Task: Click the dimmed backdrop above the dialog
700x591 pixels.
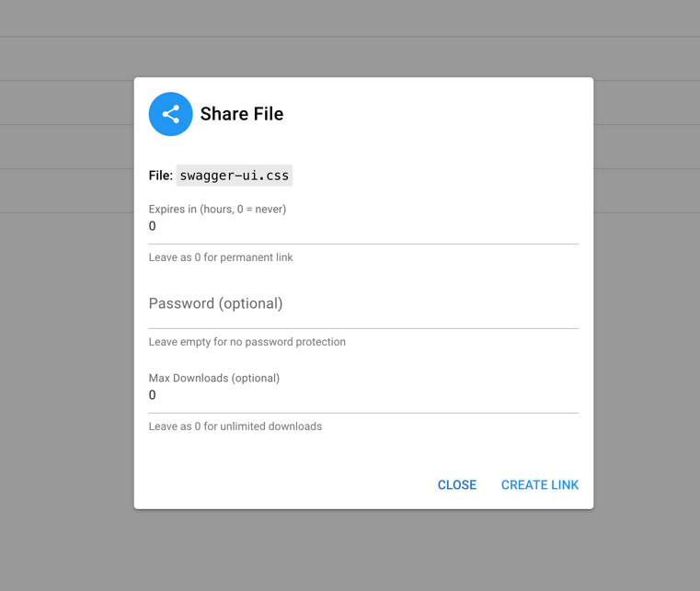Action: tap(363, 37)
